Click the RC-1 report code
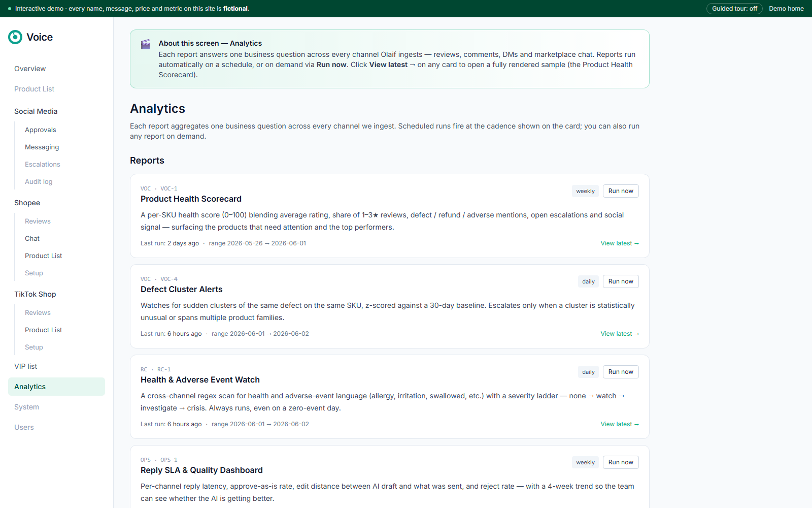The width and height of the screenshot is (812, 508). click(x=164, y=369)
